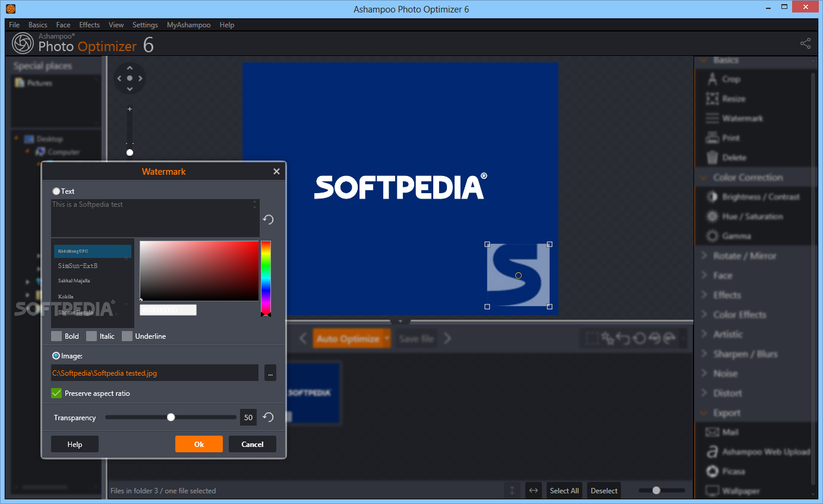Enable the Underline checkbox
This screenshot has width=823, height=504.
click(127, 336)
